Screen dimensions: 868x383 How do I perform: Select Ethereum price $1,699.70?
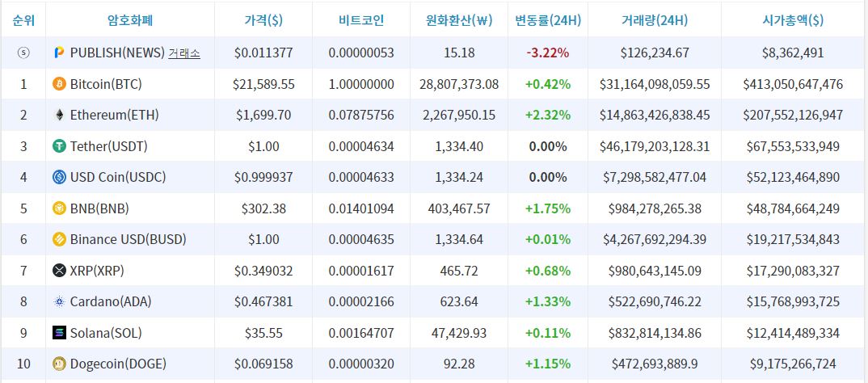(x=263, y=115)
